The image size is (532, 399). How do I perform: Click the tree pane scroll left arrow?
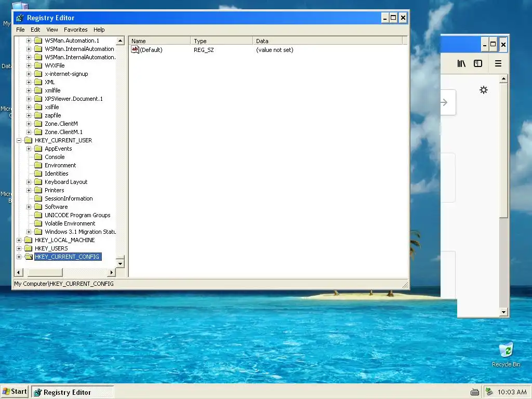[x=18, y=272]
